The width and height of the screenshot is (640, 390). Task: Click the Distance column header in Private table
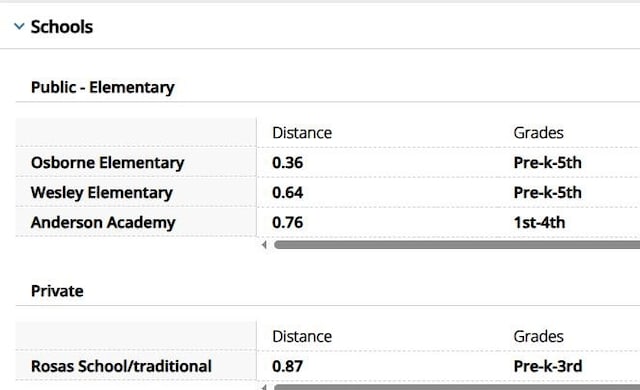(x=302, y=336)
